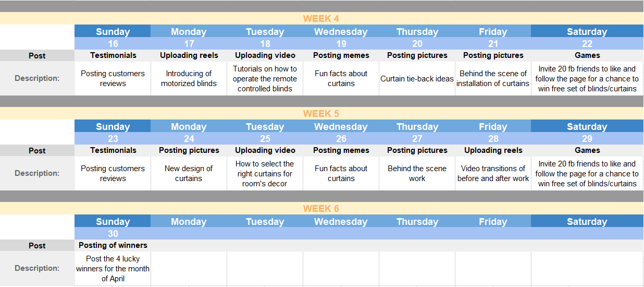
Task: Select the date cell numbered 25
Action: click(265, 139)
